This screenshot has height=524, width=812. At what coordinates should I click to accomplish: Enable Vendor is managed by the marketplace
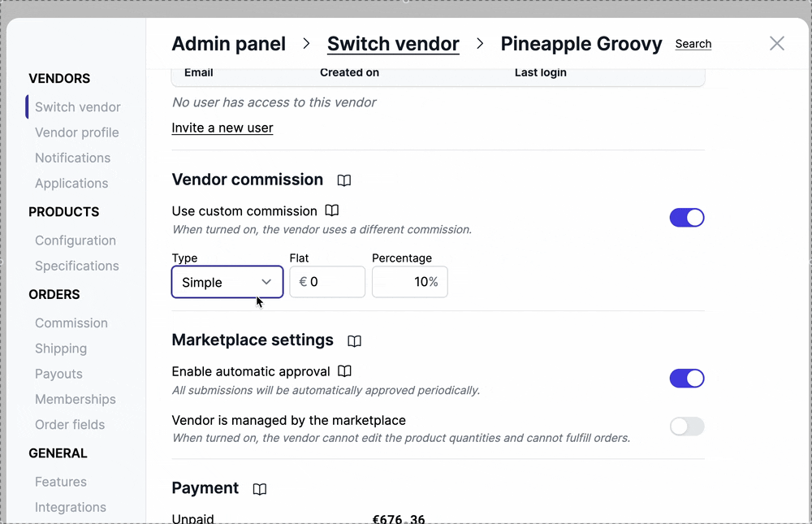(x=687, y=427)
